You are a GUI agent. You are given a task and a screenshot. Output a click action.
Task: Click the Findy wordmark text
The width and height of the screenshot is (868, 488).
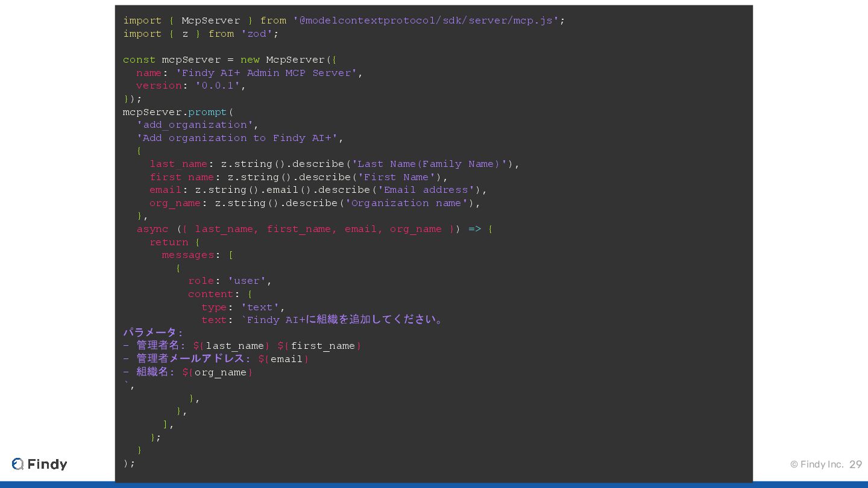(48, 464)
